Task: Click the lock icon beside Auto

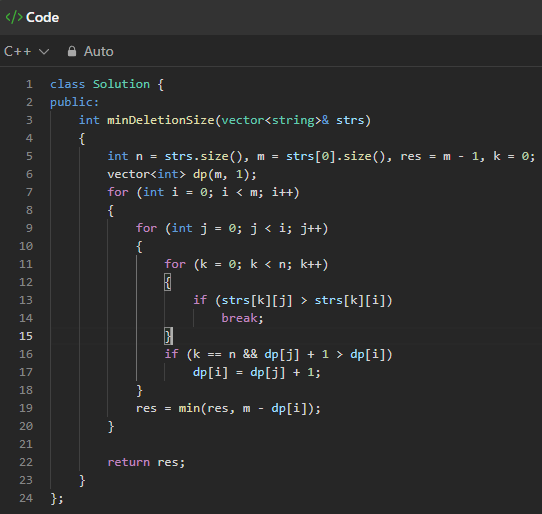Action: tap(72, 51)
